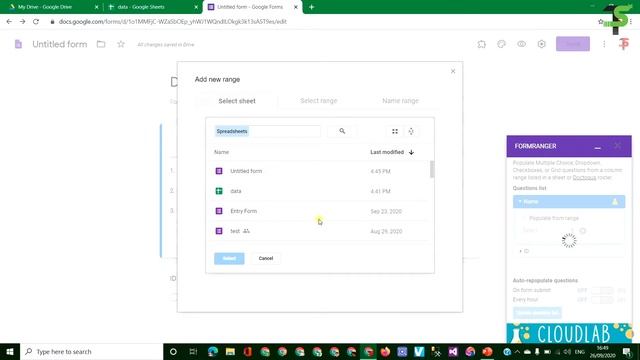The width and height of the screenshot is (640, 360).
Task: Open Firefox from taskbar
Action: coord(385,351)
